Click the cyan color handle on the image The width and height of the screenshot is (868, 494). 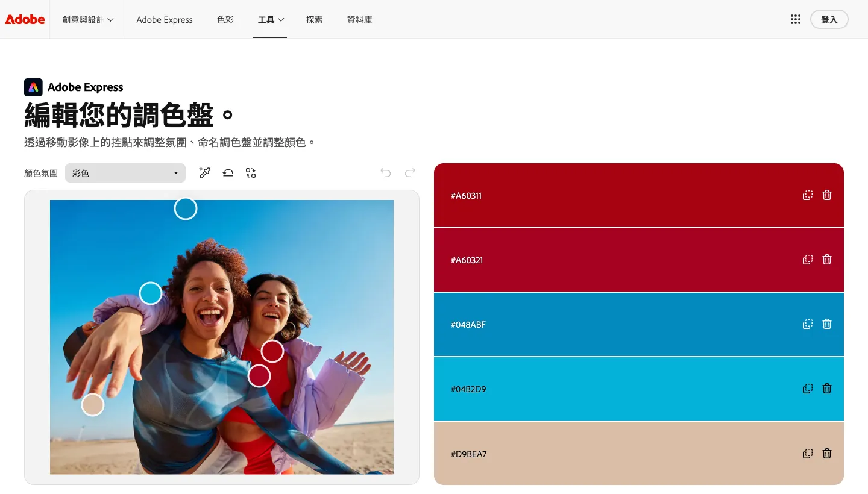[x=151, y=293]
